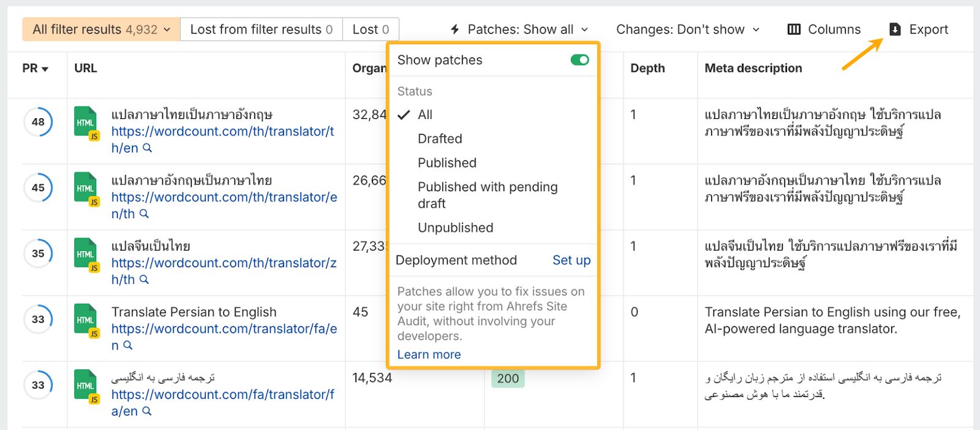Screen dimensions: 980x430
Task: Toggle the Show patches switch off
Action: coord(579,60)
